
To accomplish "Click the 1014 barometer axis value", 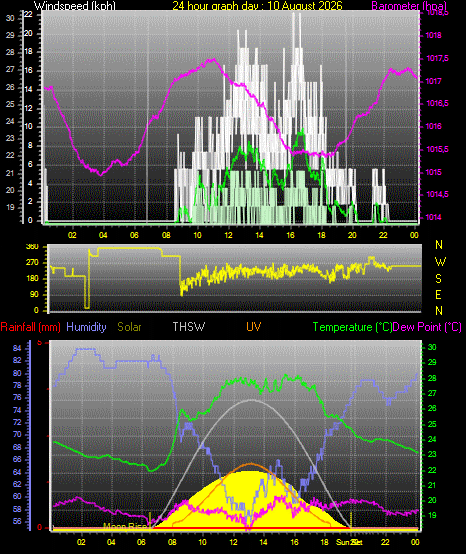I will pyautogui.click(x=433, y=217).
